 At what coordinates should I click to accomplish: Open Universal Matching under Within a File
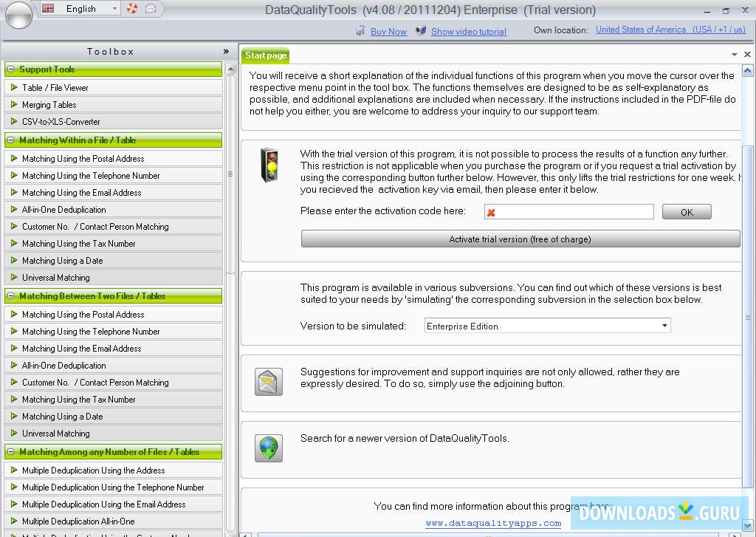[113, 278]
